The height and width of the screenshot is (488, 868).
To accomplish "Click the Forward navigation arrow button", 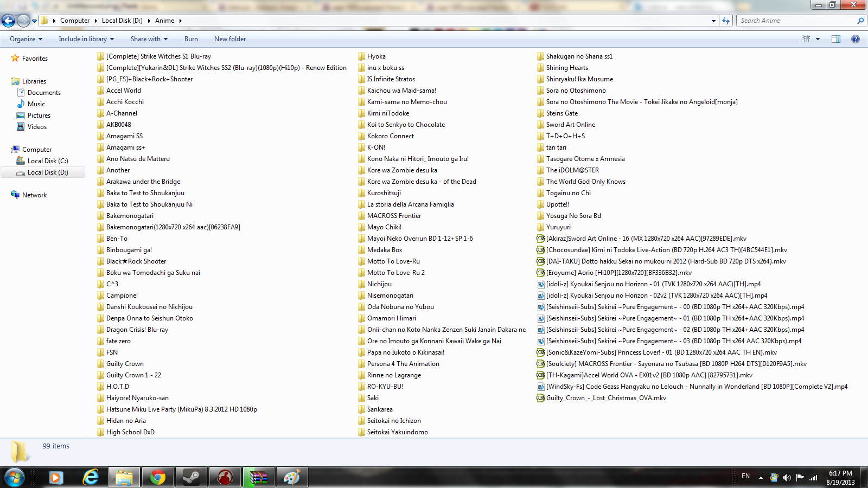I will (x=23, y=21).
